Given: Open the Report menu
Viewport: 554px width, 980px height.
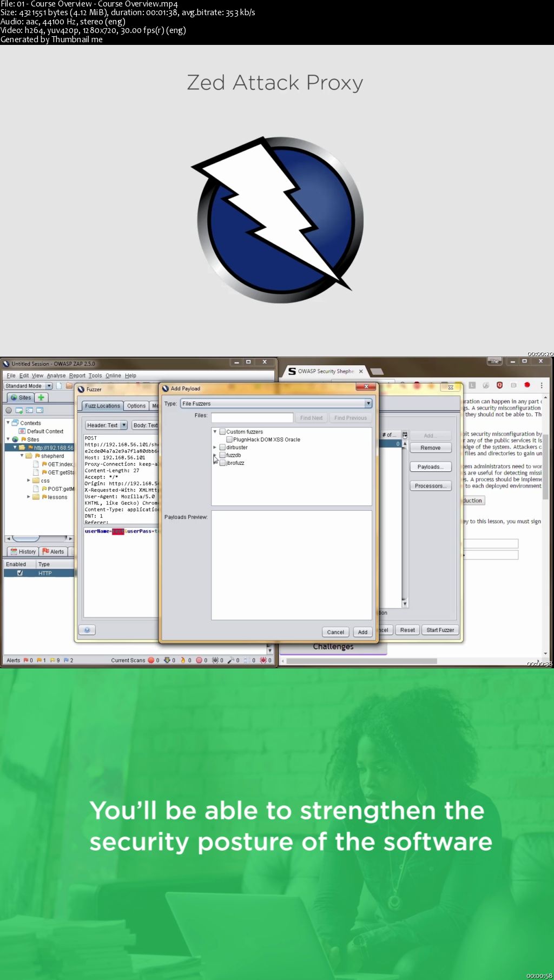Looking at the screenshot, I should point(77,376).
